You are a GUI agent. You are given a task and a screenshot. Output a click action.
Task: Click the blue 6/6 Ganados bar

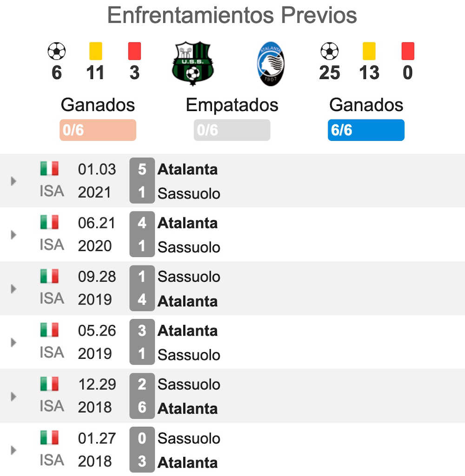tap(366, 130)
